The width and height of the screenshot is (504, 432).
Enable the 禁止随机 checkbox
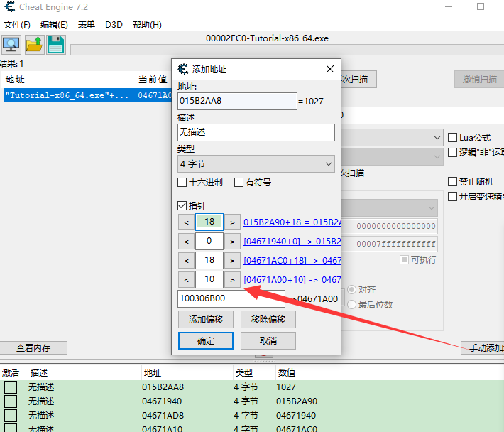[453, 181]
